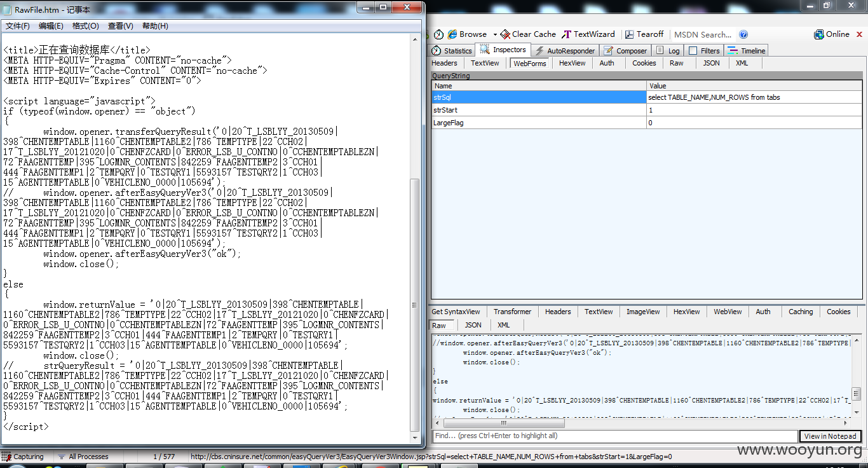Select the request HexView inspector tab
Screen dimensions: 868x468
[573, 63]
